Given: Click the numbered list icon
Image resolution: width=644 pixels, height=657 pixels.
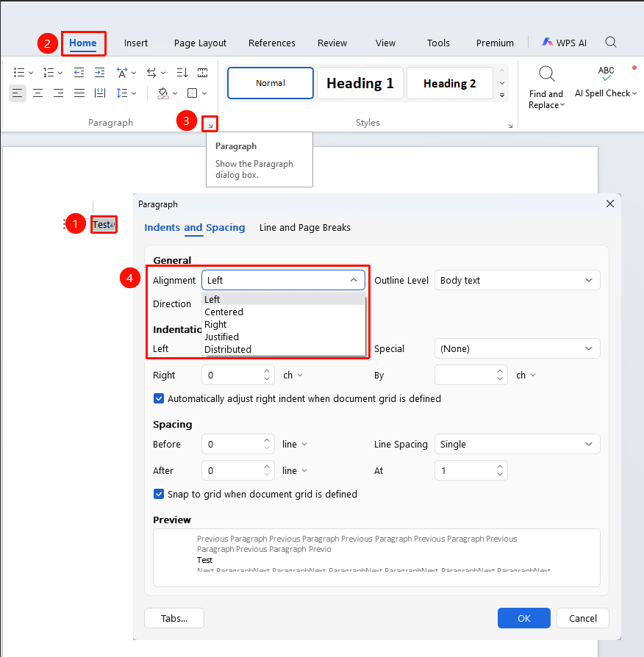Looking at the screenshot, I should 49,73.
